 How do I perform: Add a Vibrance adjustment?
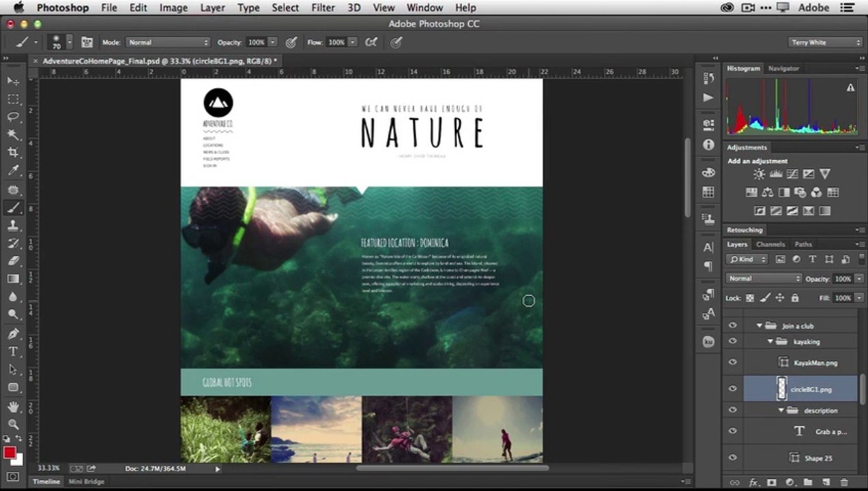824,175
